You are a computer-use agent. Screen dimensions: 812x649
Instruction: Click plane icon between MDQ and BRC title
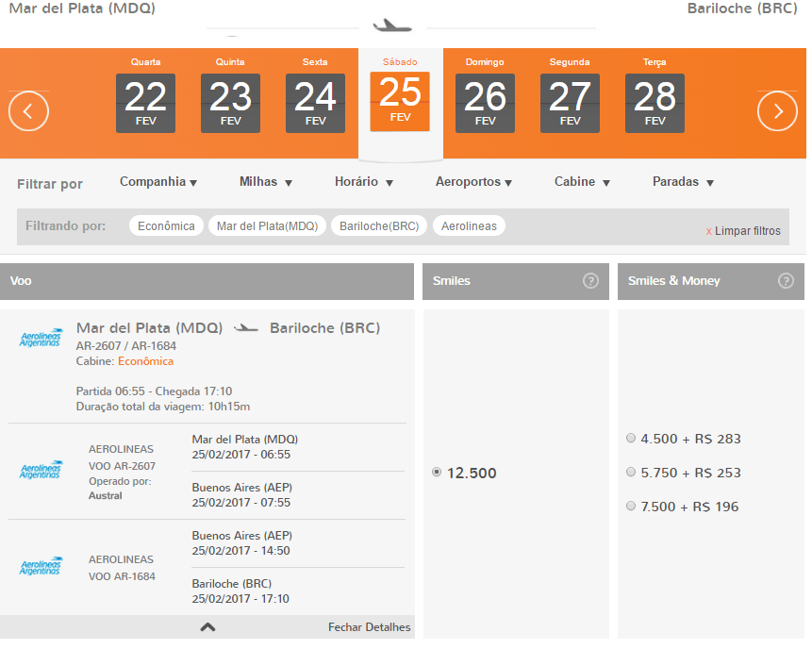point(246,328)
